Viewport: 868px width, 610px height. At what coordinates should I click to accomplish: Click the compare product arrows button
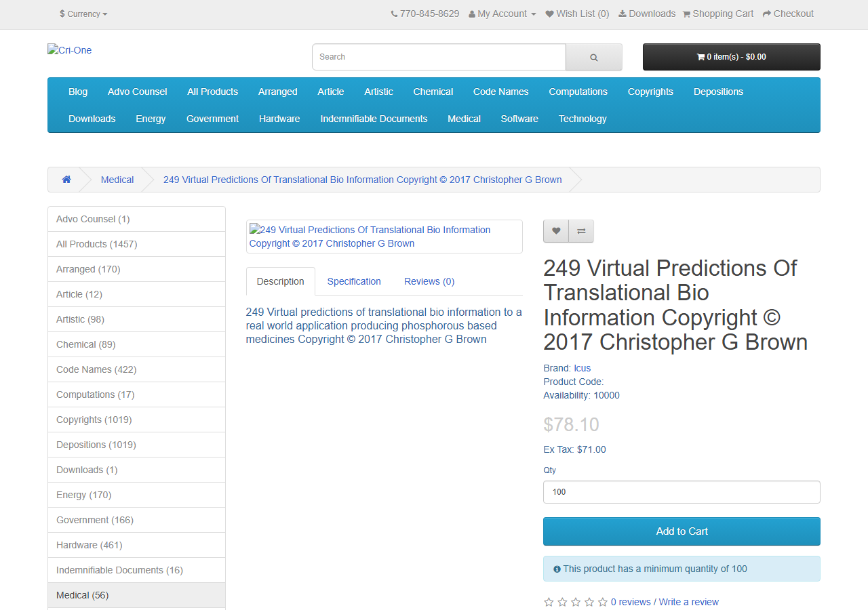(x=581, y=231)
